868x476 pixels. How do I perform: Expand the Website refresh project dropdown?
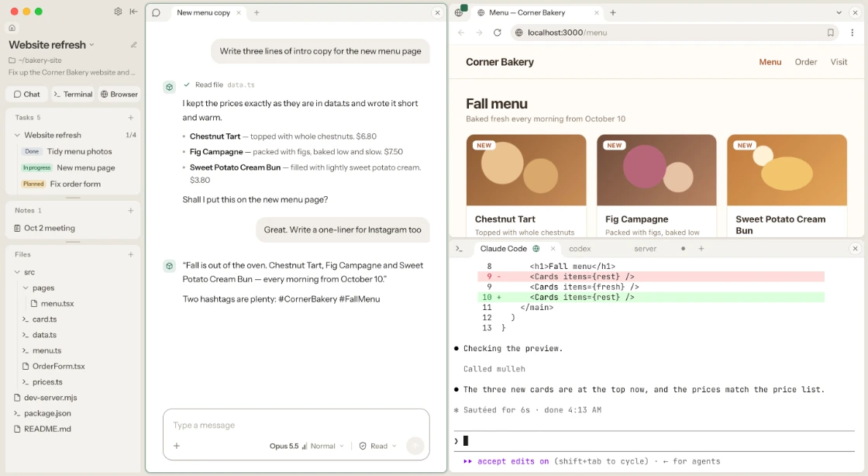[92, 45]
